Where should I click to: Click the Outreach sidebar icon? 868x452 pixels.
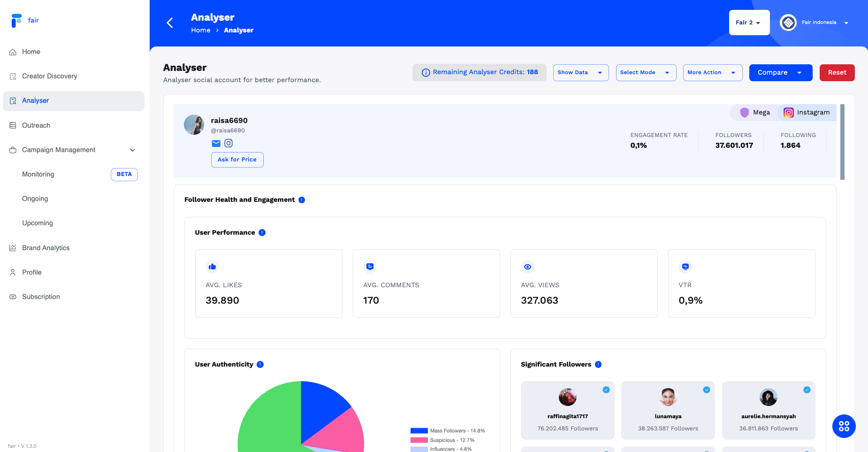coord(13,125)
